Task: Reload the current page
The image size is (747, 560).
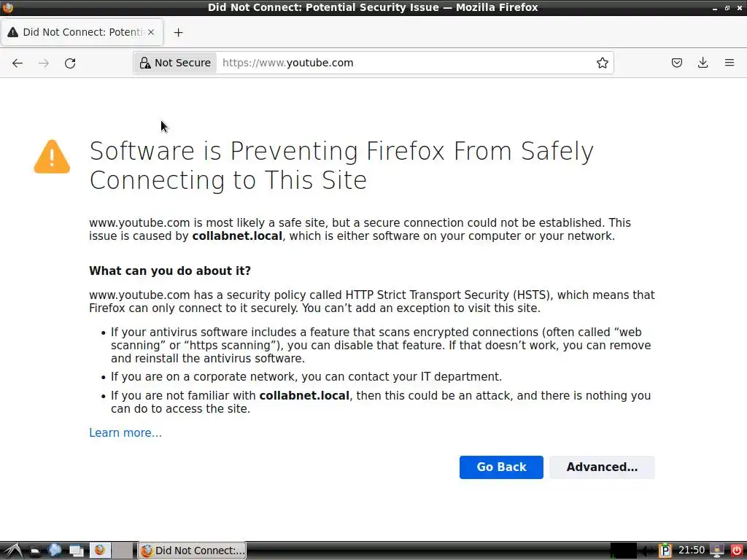Action: coord(70,63)
